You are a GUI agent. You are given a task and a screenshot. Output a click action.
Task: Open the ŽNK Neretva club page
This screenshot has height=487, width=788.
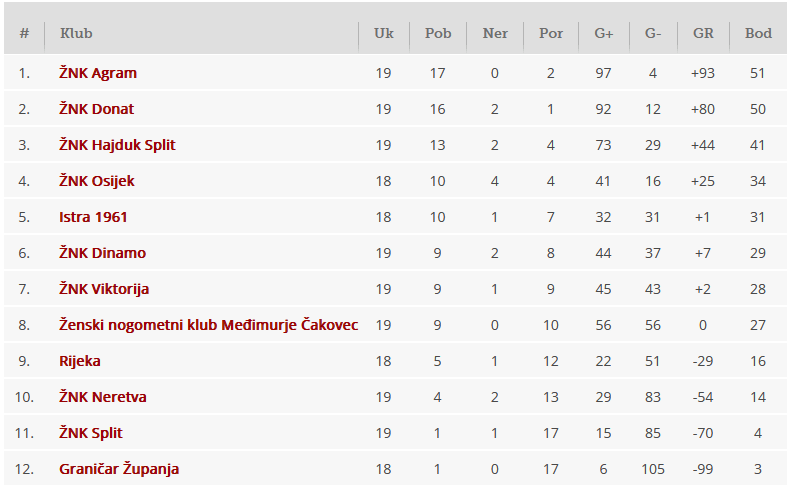tap(103, 397)
